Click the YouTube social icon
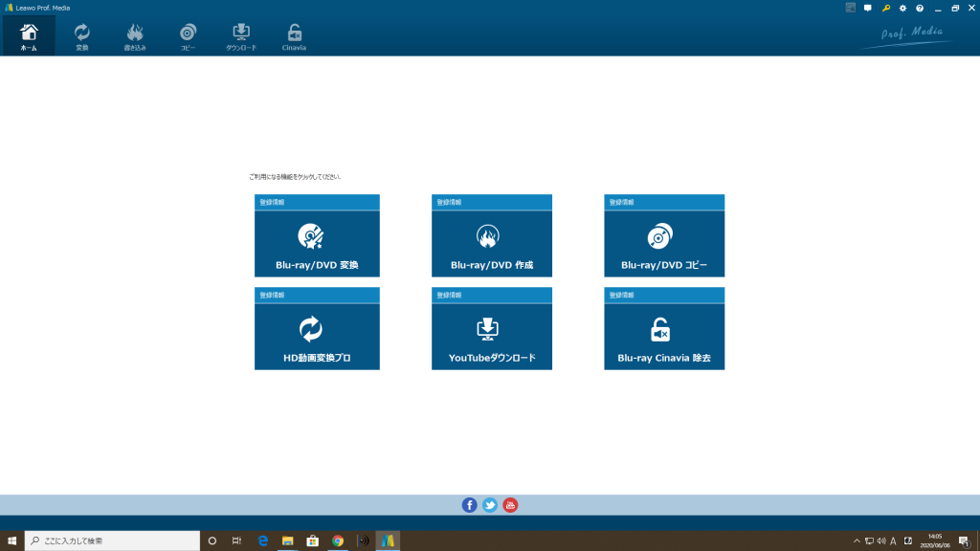The width and height of the screenshot is (980, 551). (x=510, y=505)
